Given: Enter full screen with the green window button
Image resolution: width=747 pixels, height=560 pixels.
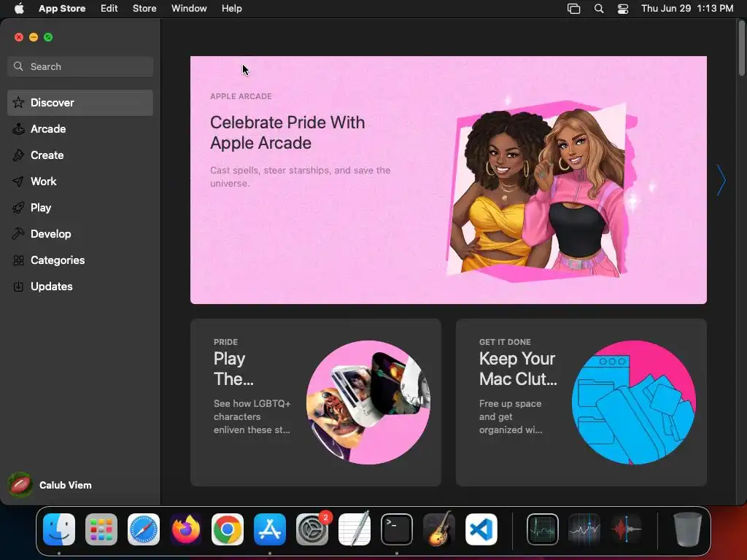Looking at the screenshot, I should pyautogui.click(x=48, y=37).
